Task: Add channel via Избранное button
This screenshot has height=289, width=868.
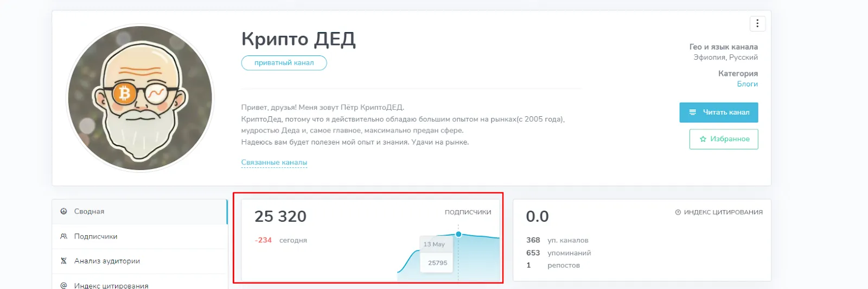Action: coord(724,139)
